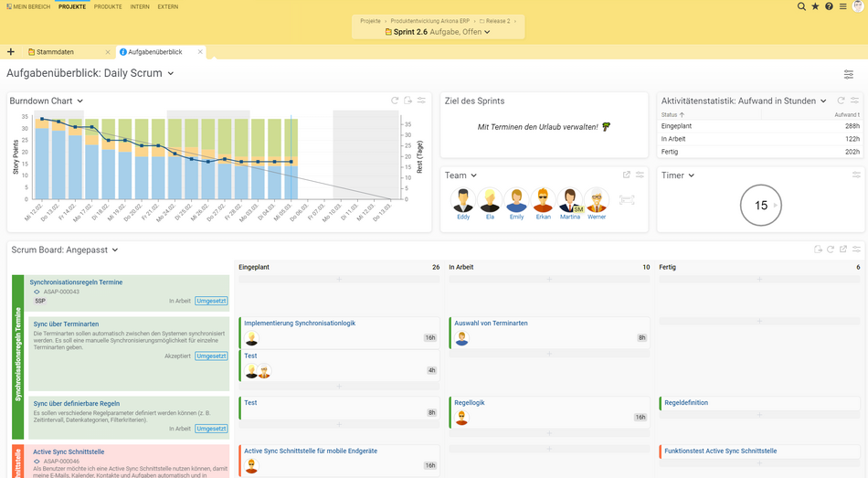
Task: Open Burndown Chart settings sliders icon
Action: [x=422, y=101]
